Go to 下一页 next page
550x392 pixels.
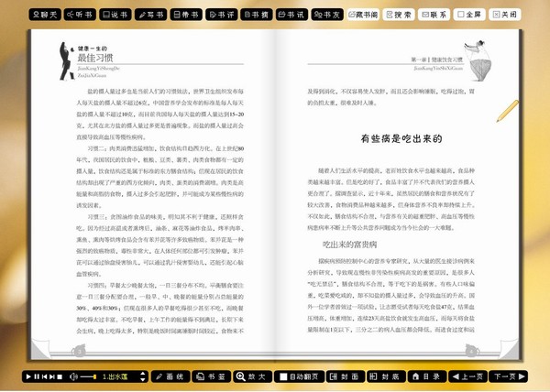pyautogui.click(x=509, y=376)
